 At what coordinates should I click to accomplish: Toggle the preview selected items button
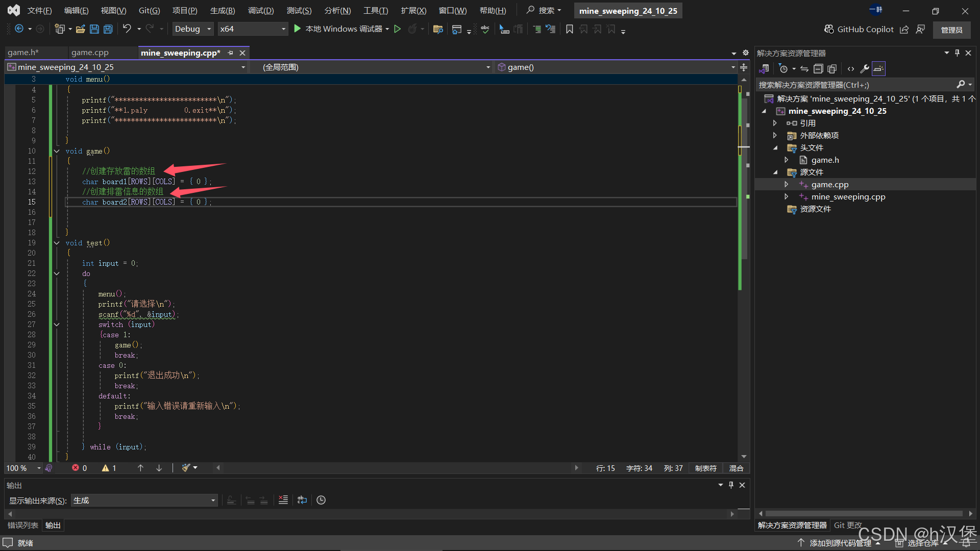878,69
